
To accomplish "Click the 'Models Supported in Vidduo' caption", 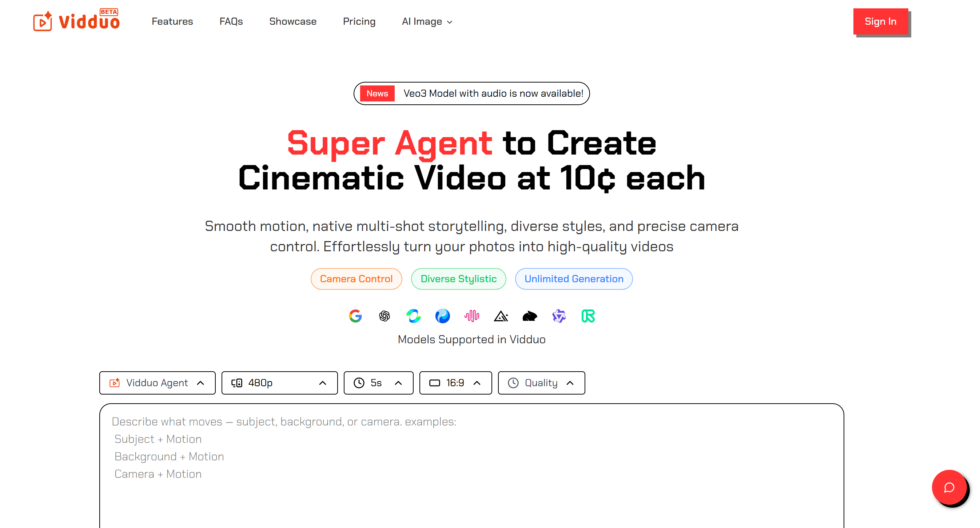I will click(472, 339).
